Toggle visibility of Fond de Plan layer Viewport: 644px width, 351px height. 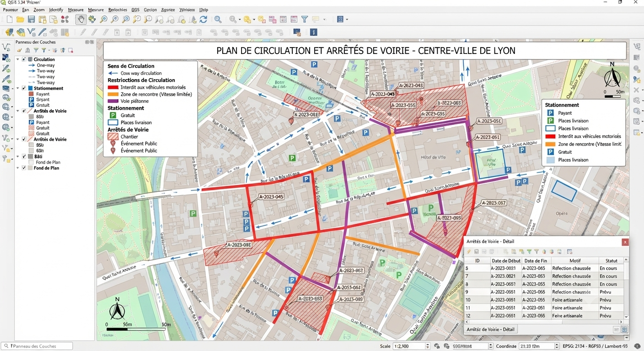[23, 168]
